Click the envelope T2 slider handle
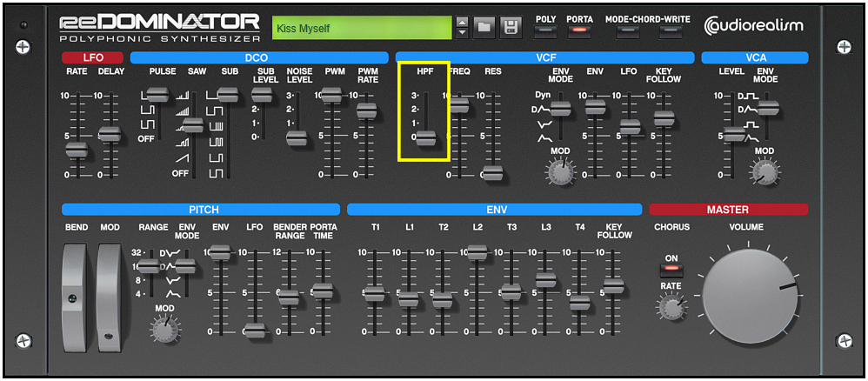This screenshot has width=868, height=381. tap(443, 300)
